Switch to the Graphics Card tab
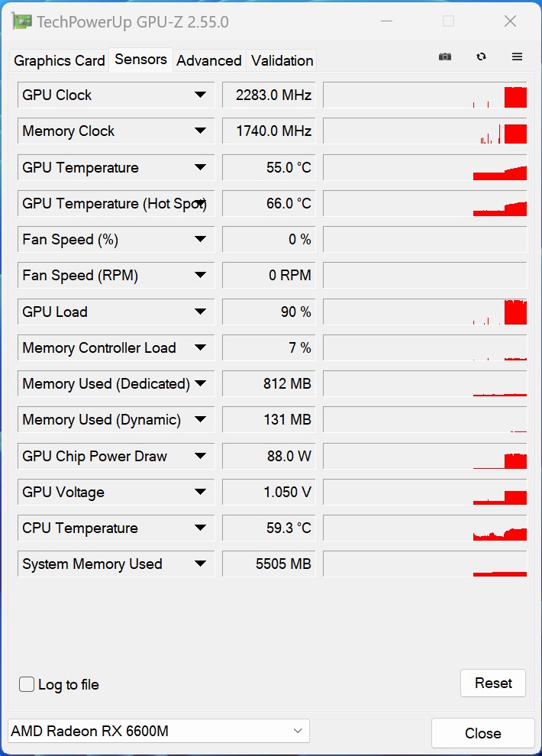This screenshot has height=756, width=542. coord(60,60)
